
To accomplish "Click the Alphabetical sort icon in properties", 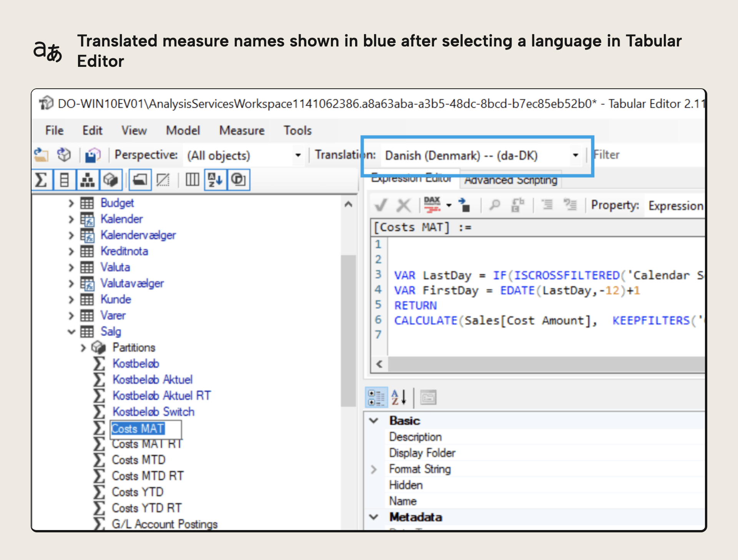I will coord(399,398).
